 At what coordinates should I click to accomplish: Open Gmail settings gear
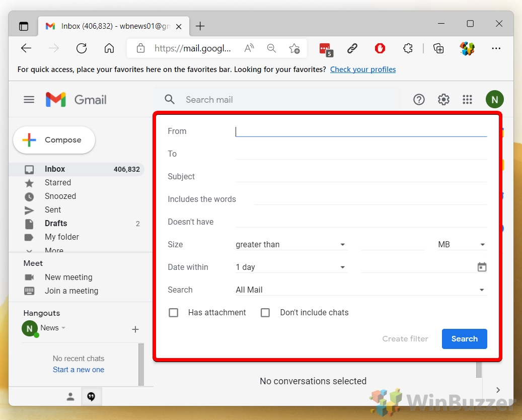[443, 99]
